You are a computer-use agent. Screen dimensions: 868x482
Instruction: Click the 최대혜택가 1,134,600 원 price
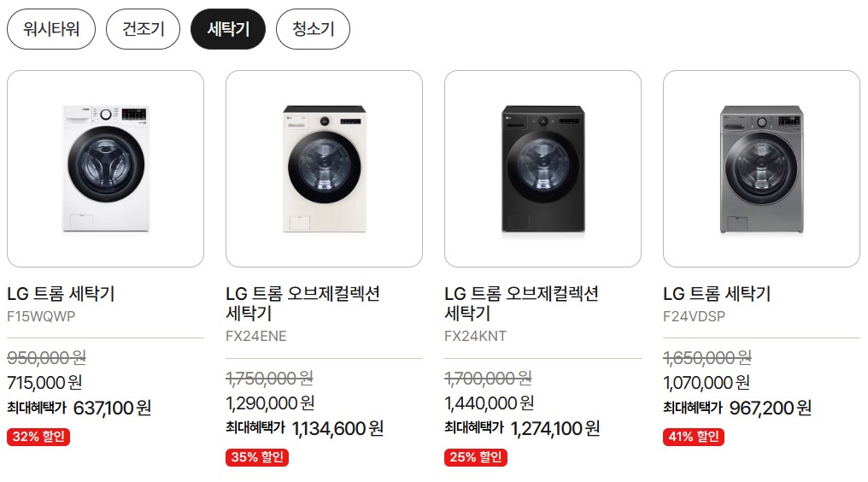tap(304, 428)
